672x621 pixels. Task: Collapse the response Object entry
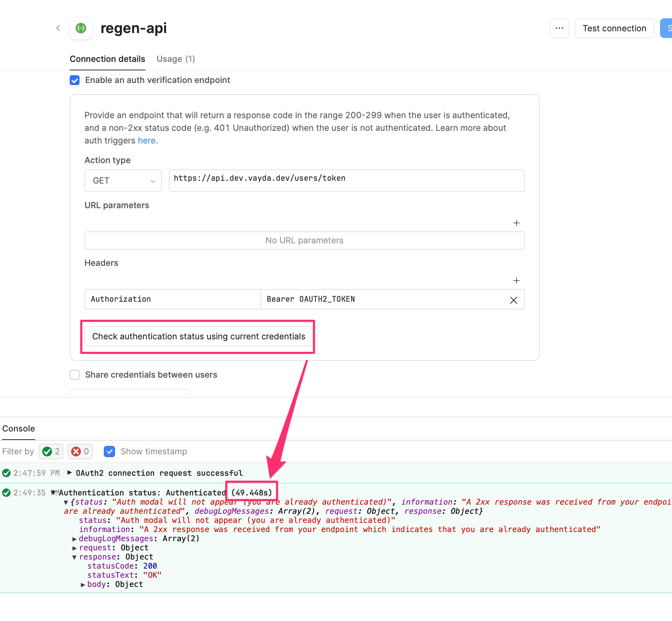[x=74, y=557]
